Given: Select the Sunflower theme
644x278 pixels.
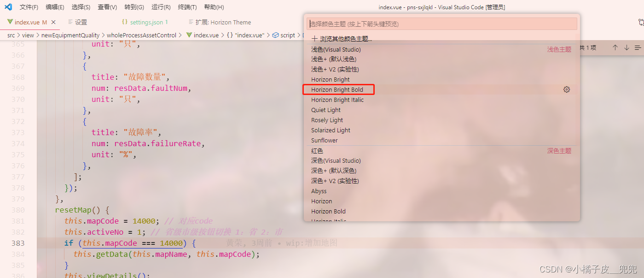Looking at the screenshot, I should coord(442,140).
